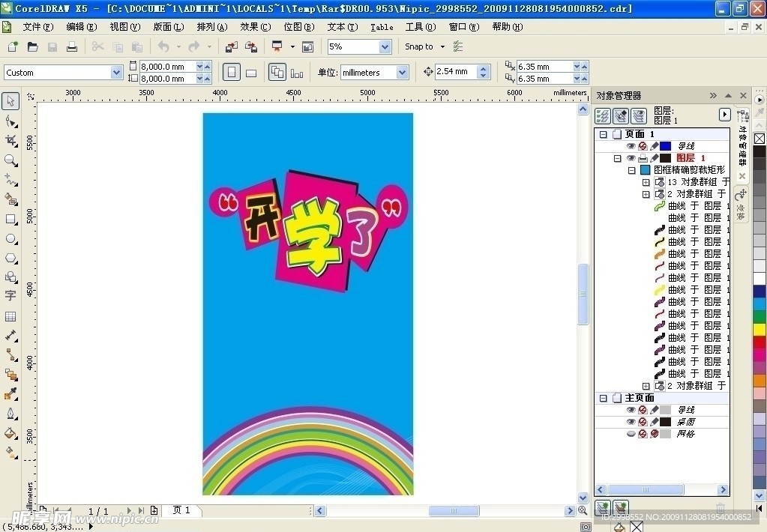Toggle visibility eye of 图层 1
The width and height of the screenshot is (767, 532).
(631, 158)
